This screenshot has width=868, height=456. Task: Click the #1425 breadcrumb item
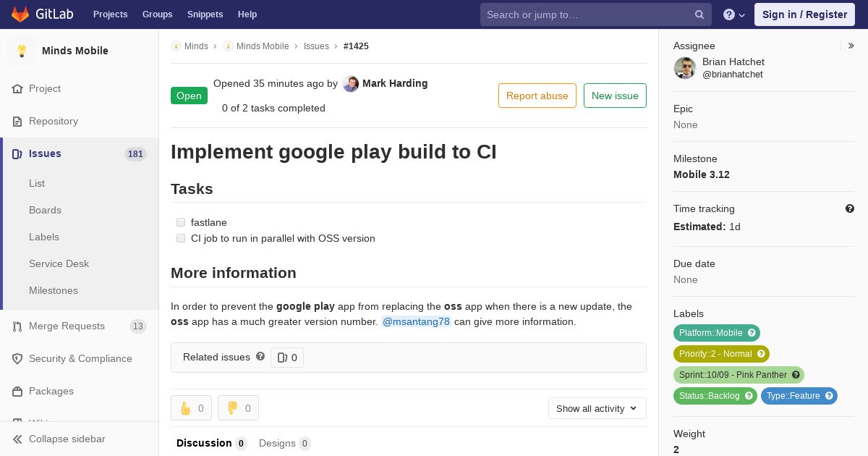[356, 46]
